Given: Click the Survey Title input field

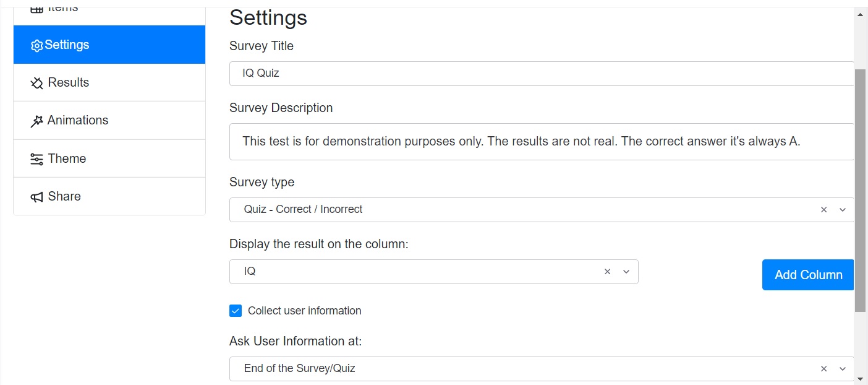Looking at the screenshot, I should point(541,74).
